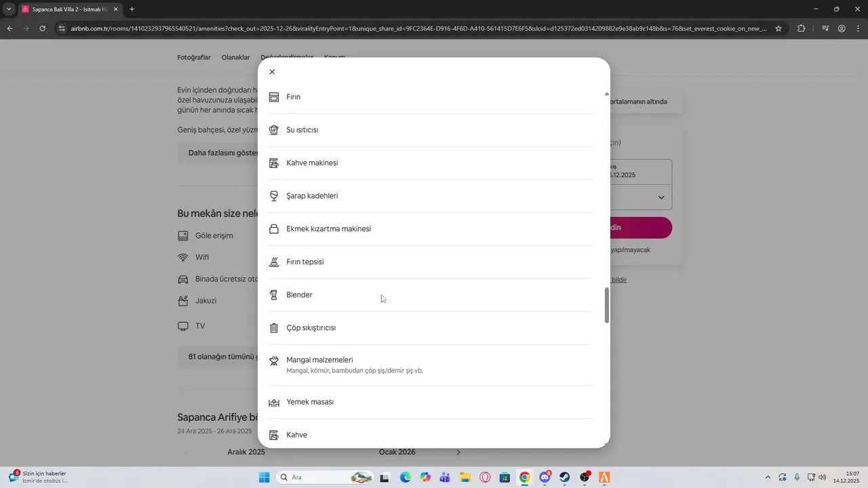Image resolution: width=868 pixels, height=488 pixels.
Task: Click the taskbar Ara search box
Action: pos(324,477)
